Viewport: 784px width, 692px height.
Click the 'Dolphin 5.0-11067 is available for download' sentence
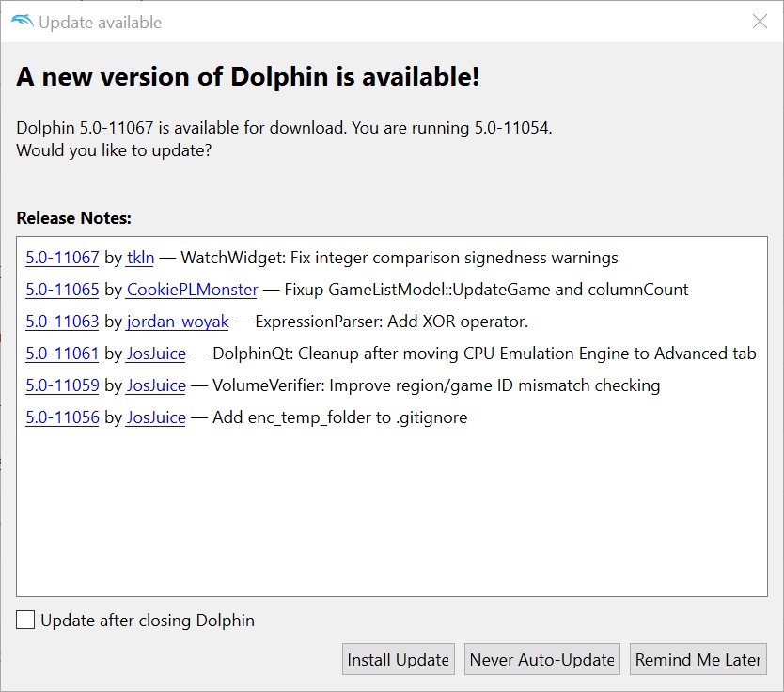pos(181,128)
